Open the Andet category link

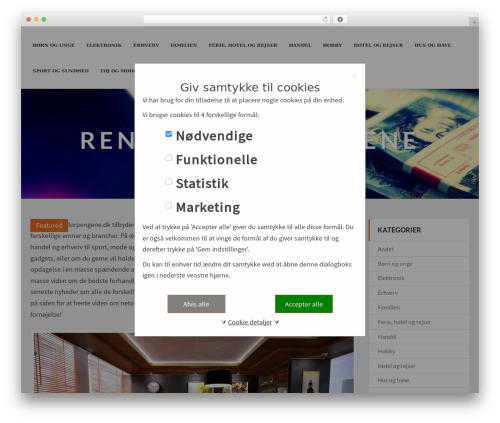click(x=385, y=249)
